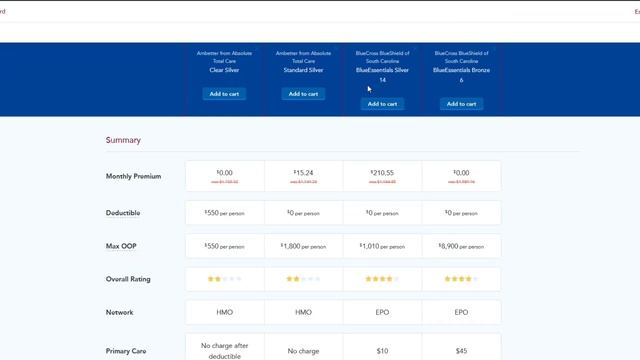Click BlueEssentials Bronze EPO network cell

461,312
